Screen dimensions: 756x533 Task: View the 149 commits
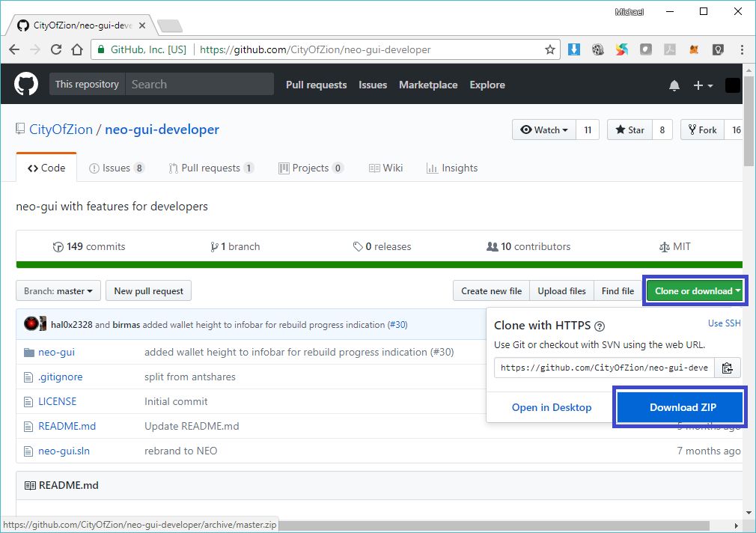89,246
